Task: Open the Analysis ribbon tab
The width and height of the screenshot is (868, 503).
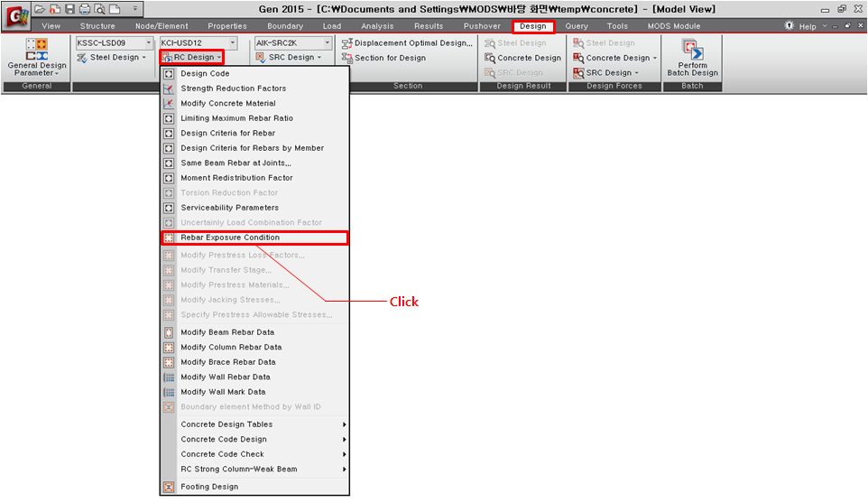Action: [x=377, y=26]
